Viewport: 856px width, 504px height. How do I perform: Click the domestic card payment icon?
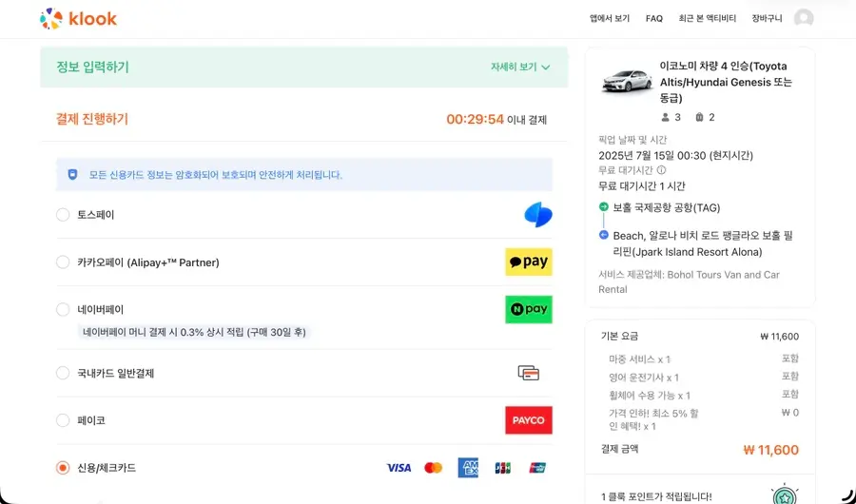click(529, 373)
